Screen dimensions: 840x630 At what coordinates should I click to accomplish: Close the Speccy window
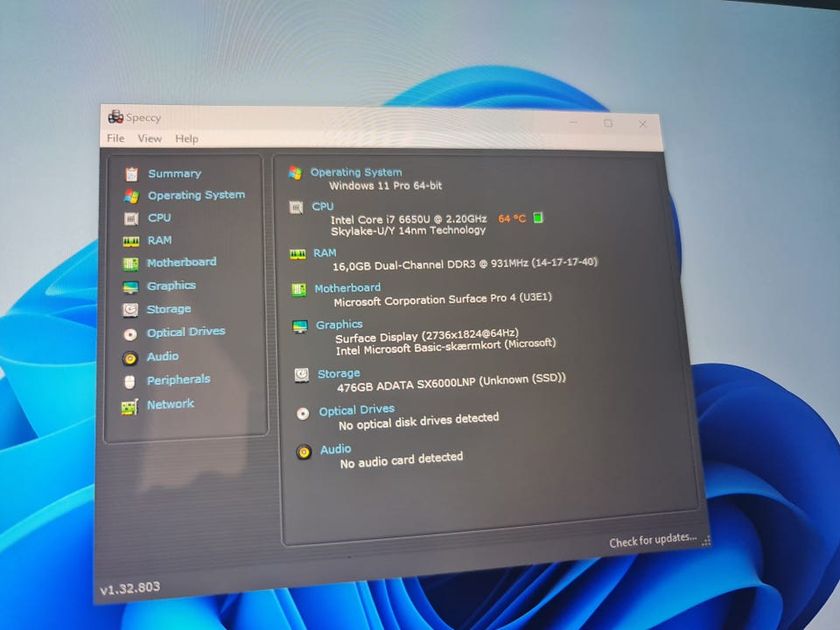(x=643, y=124)
